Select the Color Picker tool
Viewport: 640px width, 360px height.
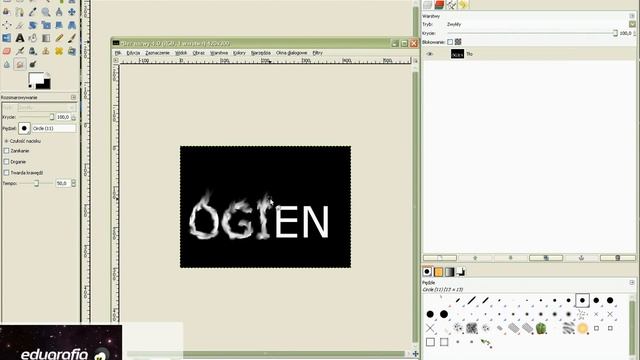click(x=33, y=12)
